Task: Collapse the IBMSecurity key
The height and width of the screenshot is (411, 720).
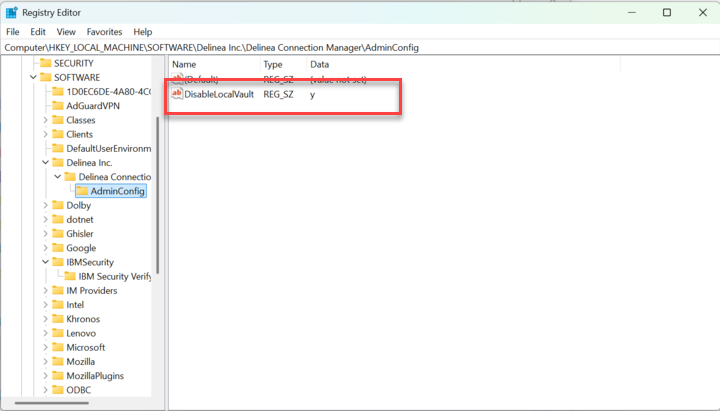Action: click(45, 262)
